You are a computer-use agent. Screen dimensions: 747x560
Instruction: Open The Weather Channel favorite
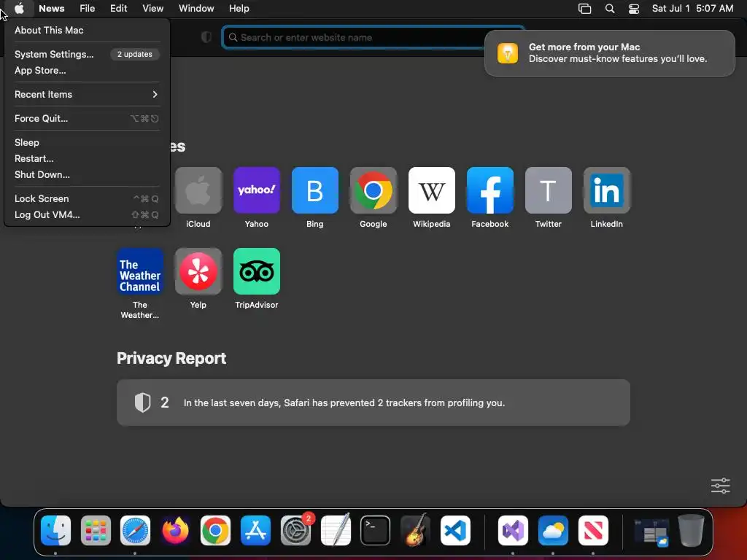pos(140,271)
